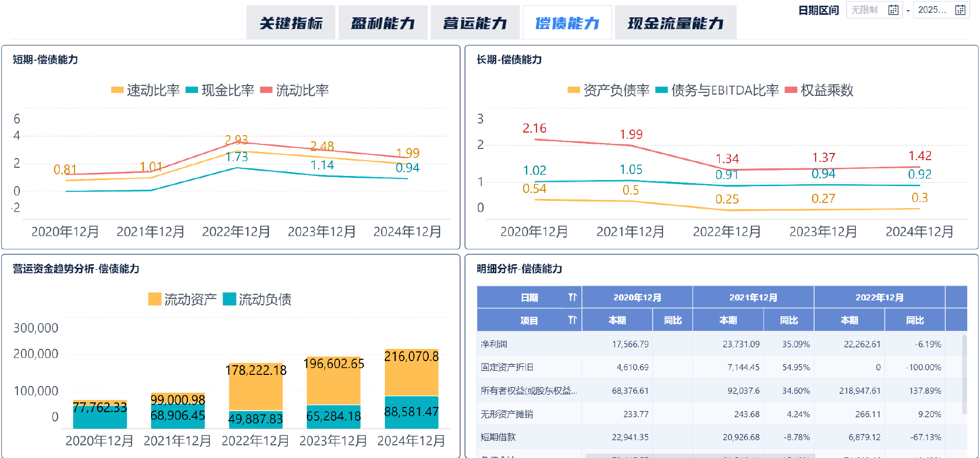Select the 固定资产折旧 row label
The height and width of the screenshot is (458, 980).
[507, 367]
